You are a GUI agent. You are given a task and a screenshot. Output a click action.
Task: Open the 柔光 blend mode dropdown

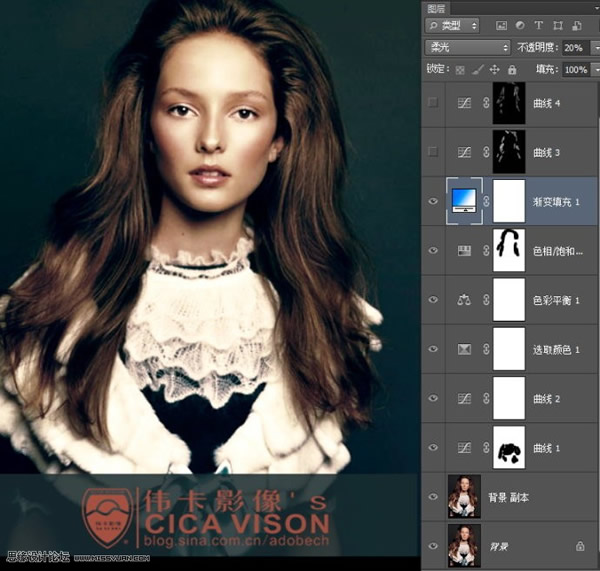(x=467, y=47)
